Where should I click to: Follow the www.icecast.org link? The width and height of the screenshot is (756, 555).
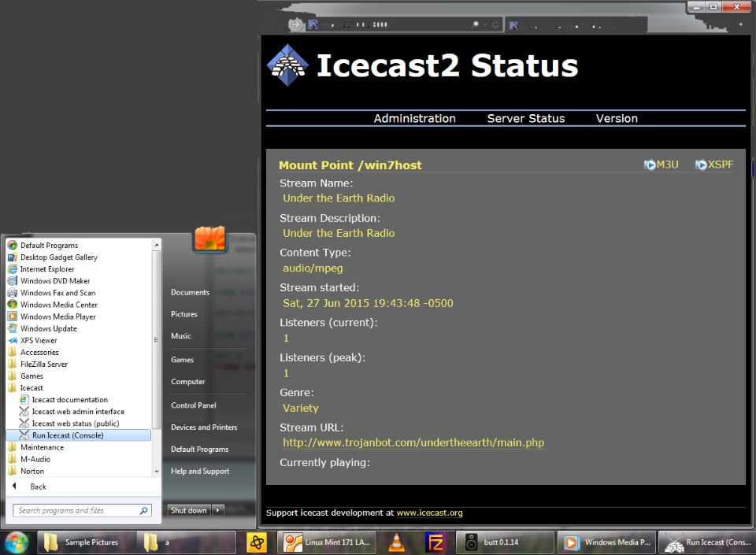(x=429, y=512)
